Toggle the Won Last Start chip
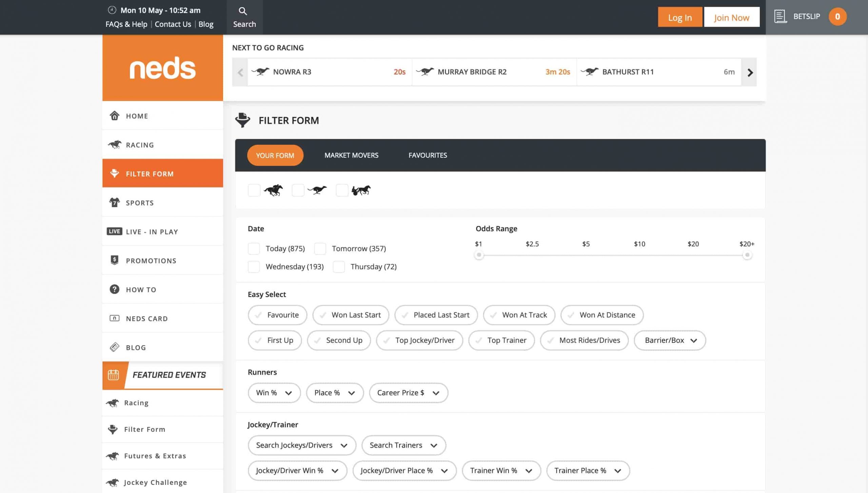The height and width of the screenshot is (493, 868). click(351, 315)
